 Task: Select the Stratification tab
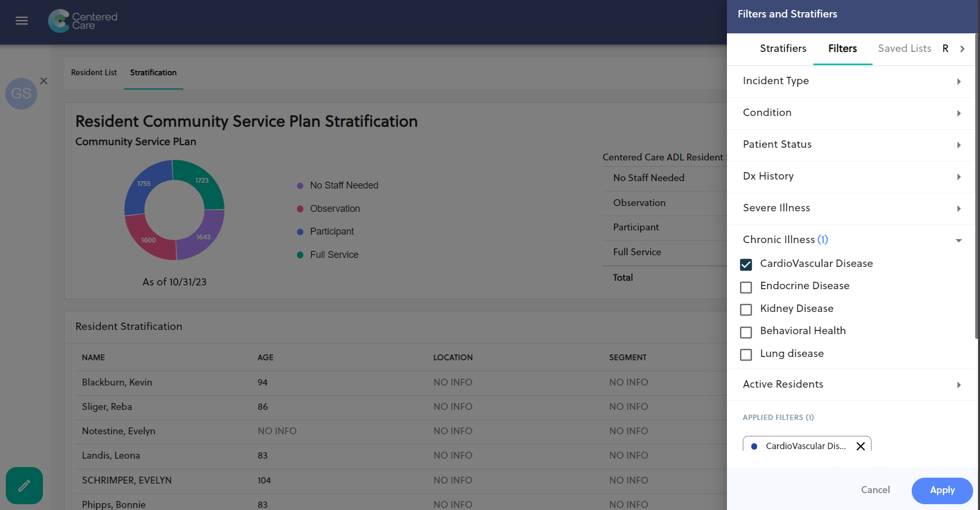(x=153, y=73)
